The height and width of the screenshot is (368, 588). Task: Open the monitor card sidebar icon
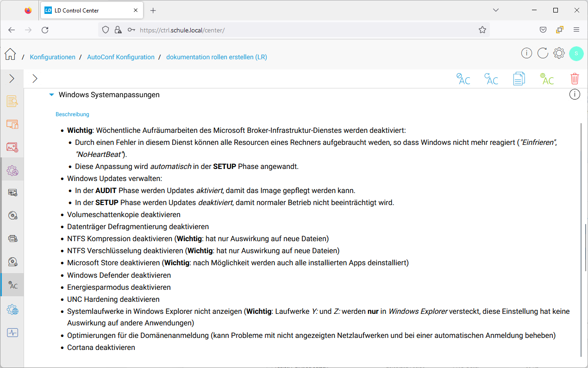pos(13,193)
